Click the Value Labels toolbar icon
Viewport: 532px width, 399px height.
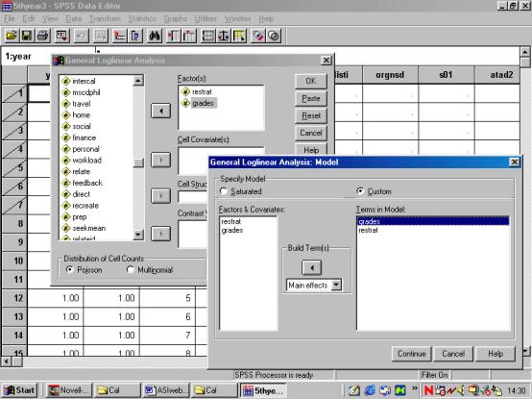[x=258, y=36]
